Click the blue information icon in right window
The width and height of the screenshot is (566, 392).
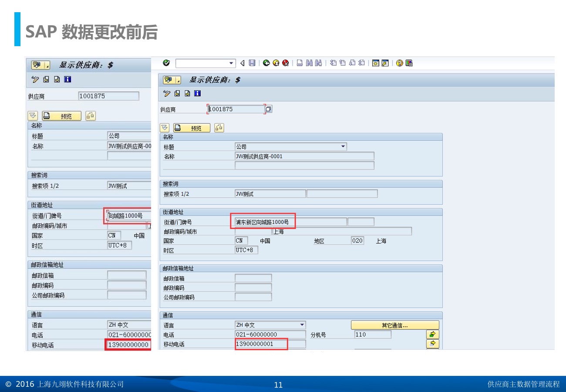[198, 93]
